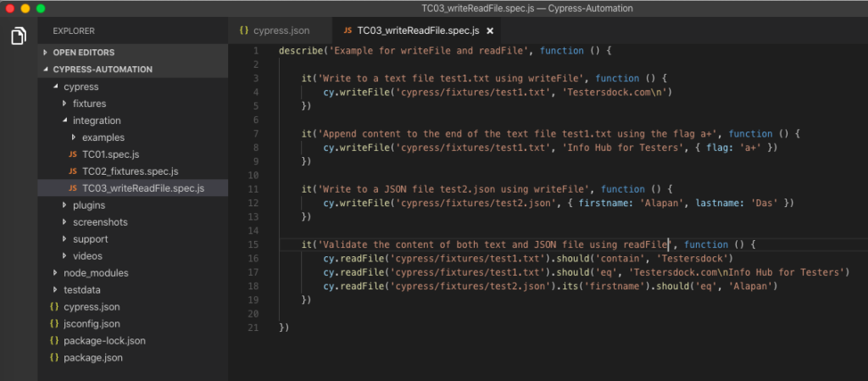The width and height of the screenshot is (868, 381).
Task: Select TC03_writeReadFile.spec.js in the explorer
Action: [142, 188]
